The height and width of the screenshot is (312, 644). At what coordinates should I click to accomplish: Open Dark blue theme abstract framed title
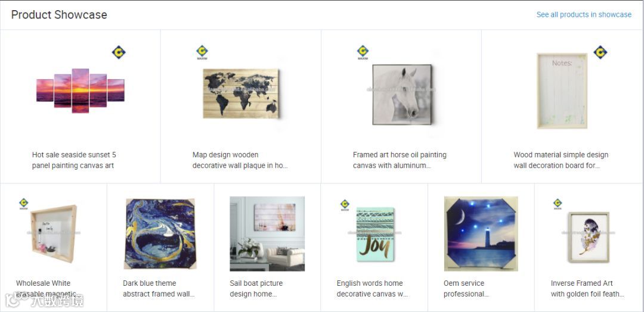coord(159,289)
